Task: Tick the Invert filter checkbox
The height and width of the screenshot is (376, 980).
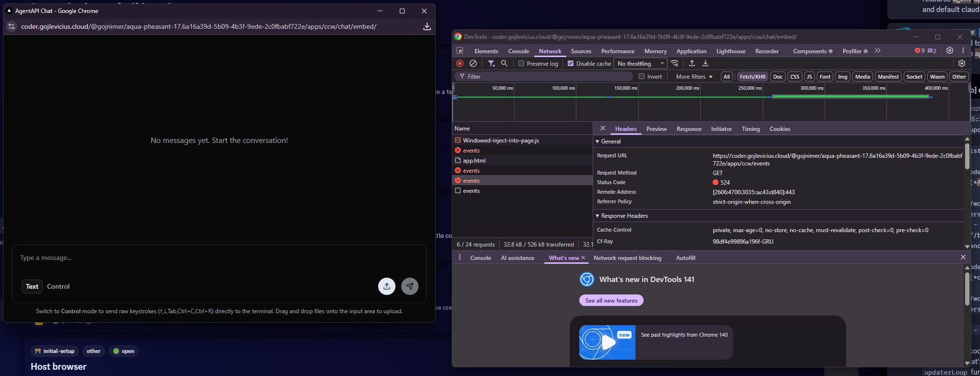Action: coord(642,77)
